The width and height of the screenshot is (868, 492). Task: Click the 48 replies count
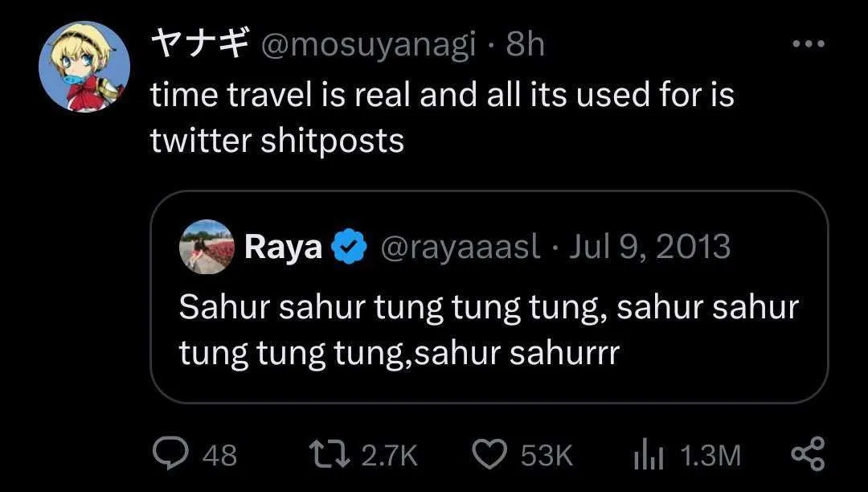click(219, 456)
